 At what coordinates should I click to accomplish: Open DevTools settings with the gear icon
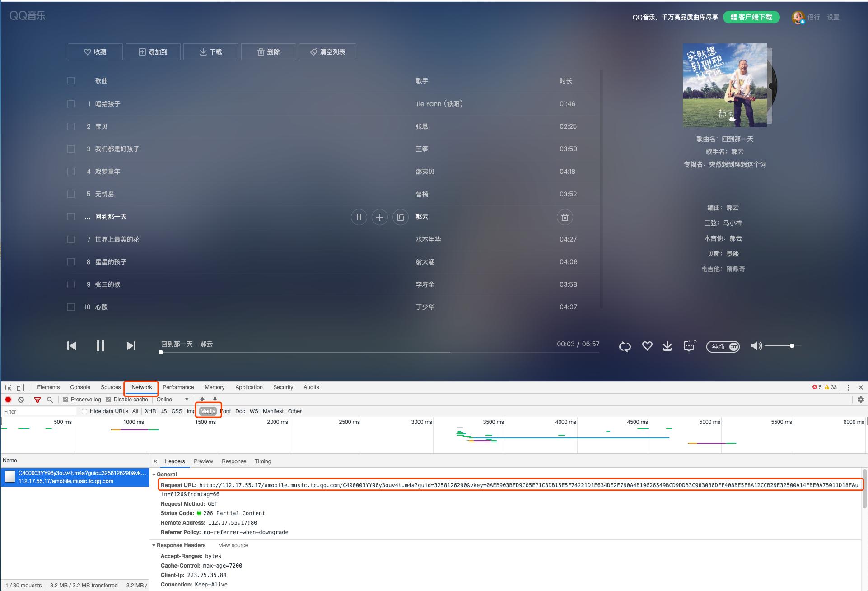[x=861, y=400]
